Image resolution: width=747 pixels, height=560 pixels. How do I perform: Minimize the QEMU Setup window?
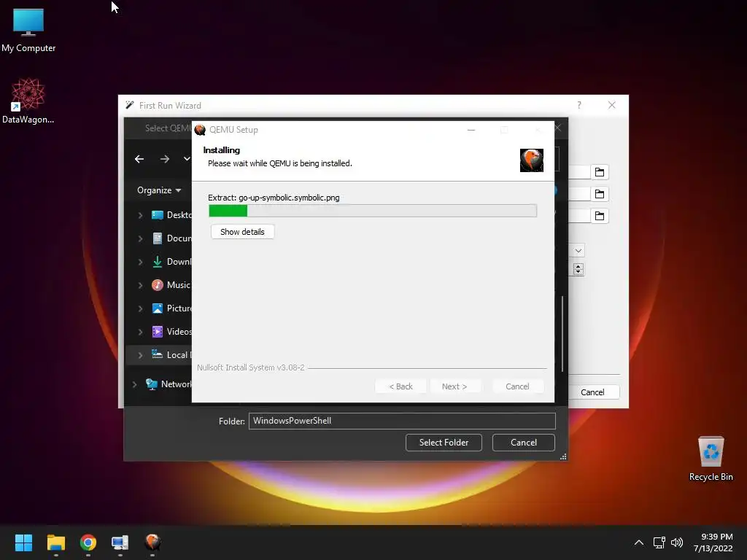point(471,130)
